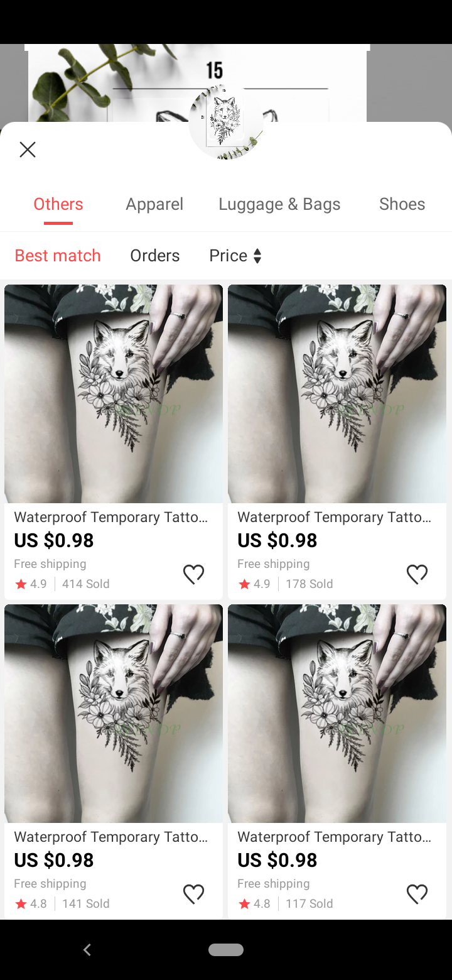Toggle Price sort order arrows
The width and height of the screenshot is (452, 980).
257,256
